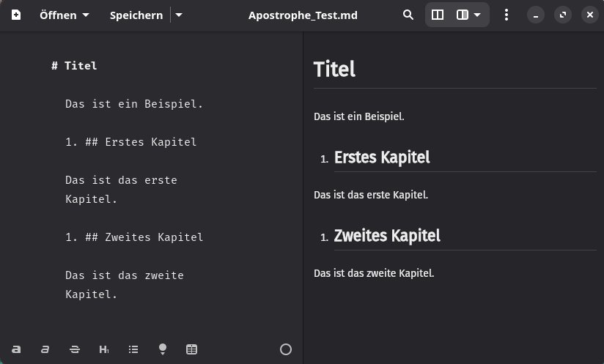This screenshot has width=604, height=364.
Task: Insert a bullet list
Action: pos(133,349)
